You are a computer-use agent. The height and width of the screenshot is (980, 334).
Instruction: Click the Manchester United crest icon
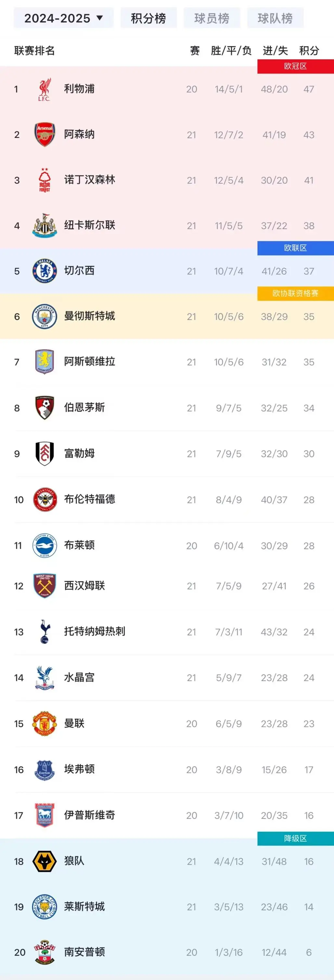pos(45,723)
